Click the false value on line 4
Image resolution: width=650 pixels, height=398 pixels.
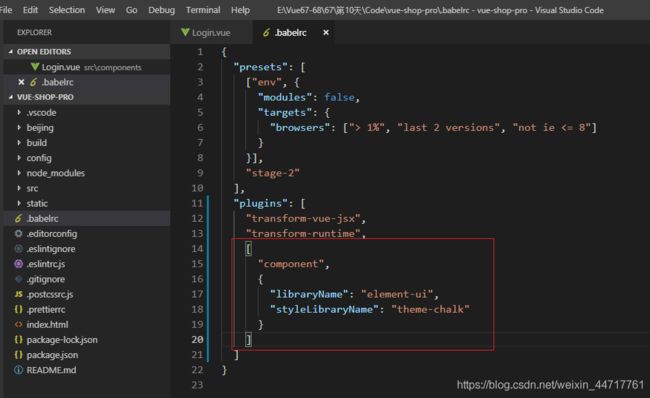pos(340,97)
